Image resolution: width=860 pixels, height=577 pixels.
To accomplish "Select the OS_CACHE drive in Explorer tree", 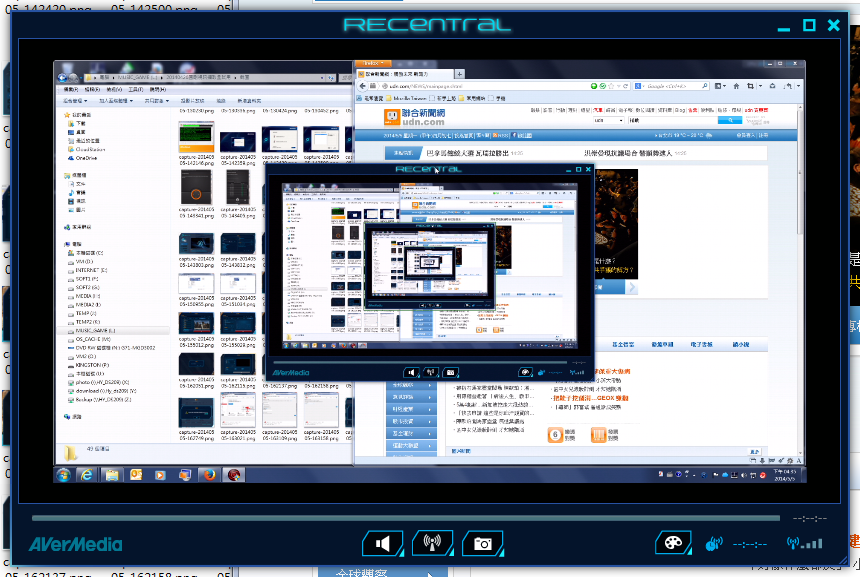I will click(88, 340).
